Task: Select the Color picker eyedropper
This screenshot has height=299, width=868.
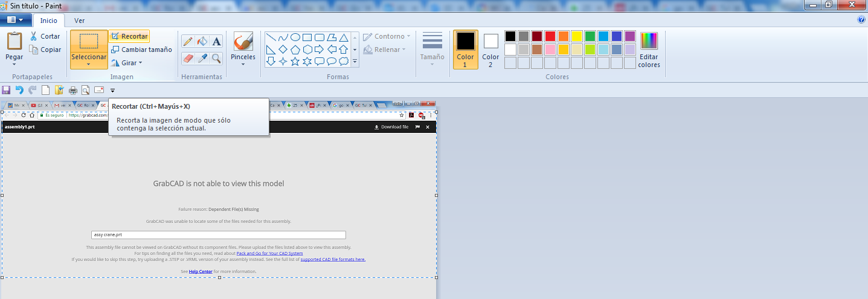Action: coord(202,58)
